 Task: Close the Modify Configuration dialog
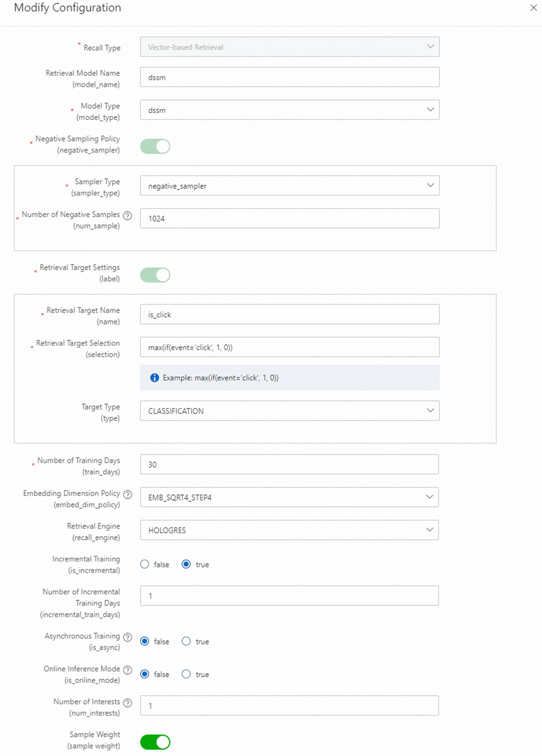533,8
